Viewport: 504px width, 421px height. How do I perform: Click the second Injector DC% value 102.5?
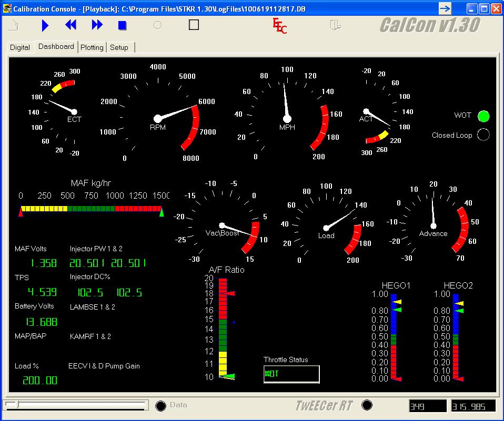[129, 292]
